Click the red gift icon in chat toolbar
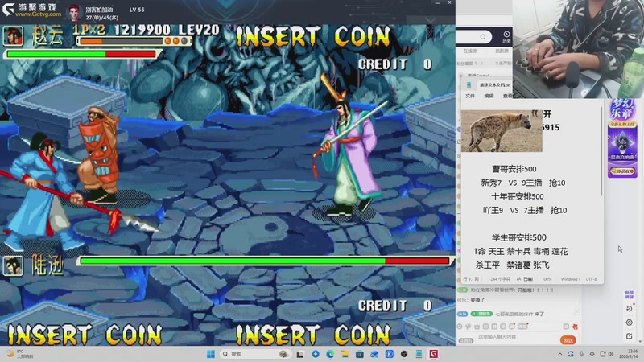 [x=575, y=327]
